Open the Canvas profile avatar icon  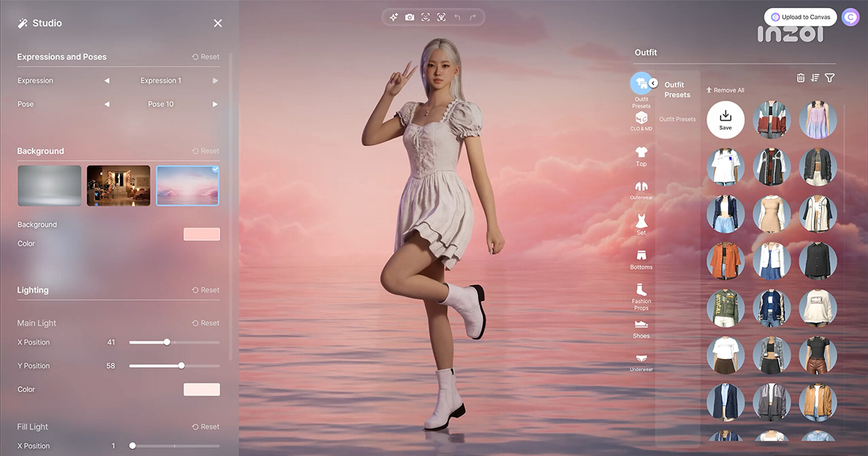(851, 17)
